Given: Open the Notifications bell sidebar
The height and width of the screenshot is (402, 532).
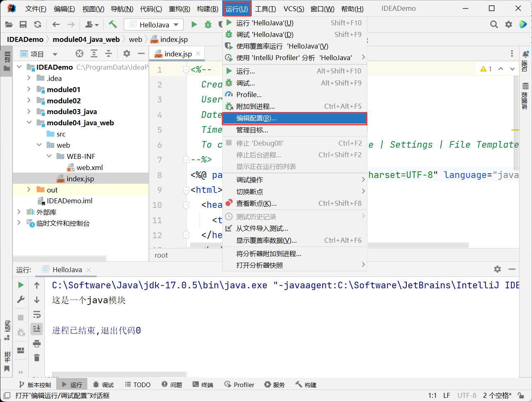Looking at the screenshot, I should [525, 61].
